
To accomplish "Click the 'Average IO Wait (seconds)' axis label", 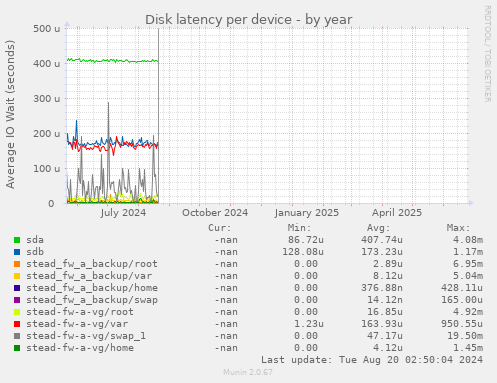I will coord(10,114).
